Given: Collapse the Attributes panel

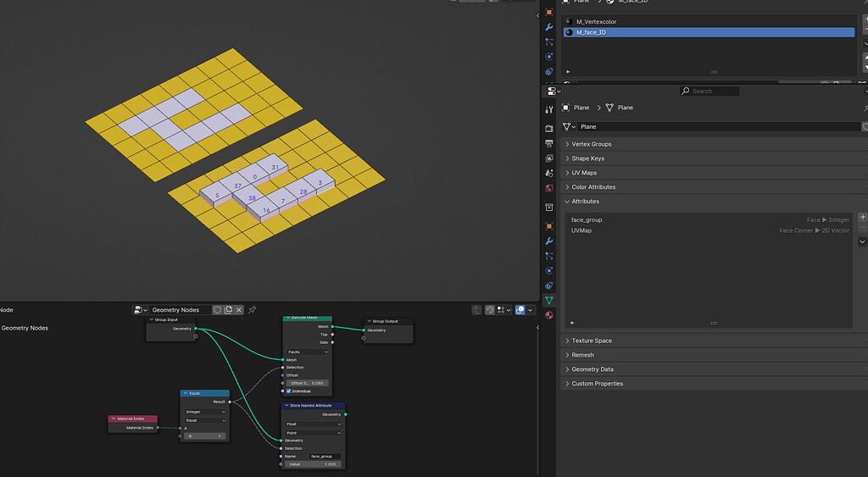Looking at the screenshot, I should (713, 202).
